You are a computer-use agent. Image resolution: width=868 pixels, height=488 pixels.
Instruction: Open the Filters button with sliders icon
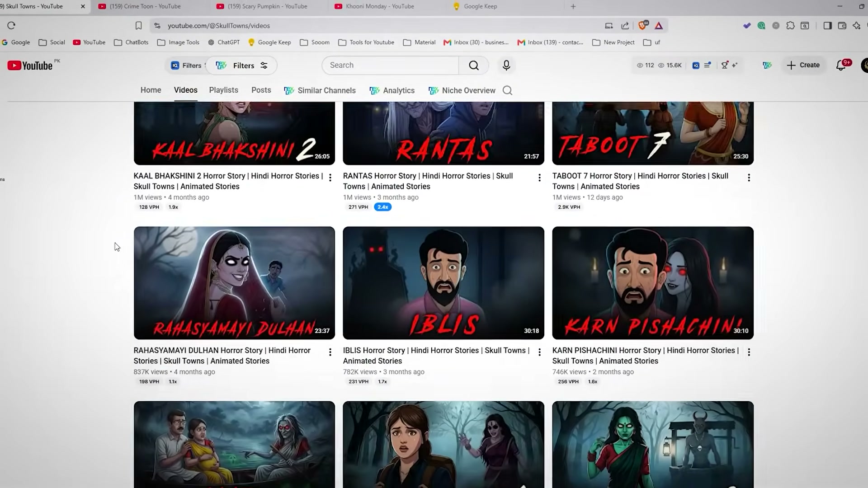tap(241, 66)
